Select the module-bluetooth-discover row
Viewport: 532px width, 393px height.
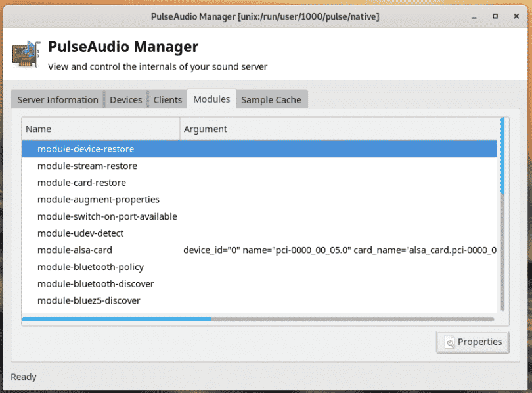point(259,284)
